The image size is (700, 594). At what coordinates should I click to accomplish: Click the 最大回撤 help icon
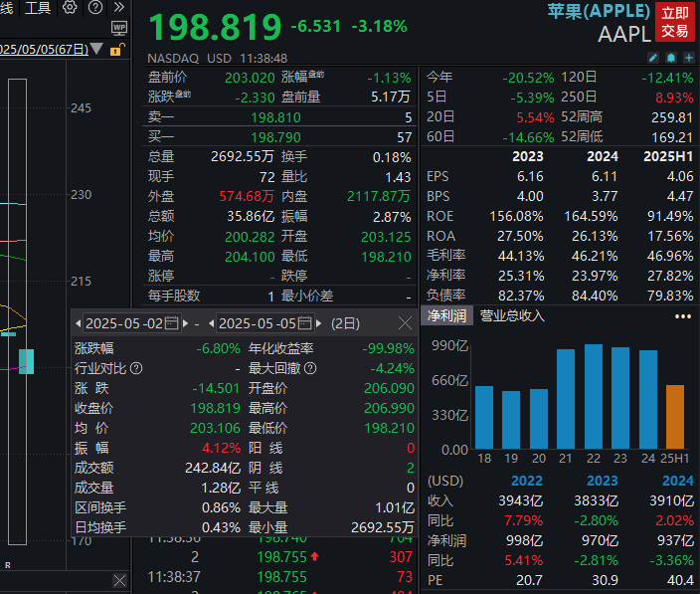(310, 368)
